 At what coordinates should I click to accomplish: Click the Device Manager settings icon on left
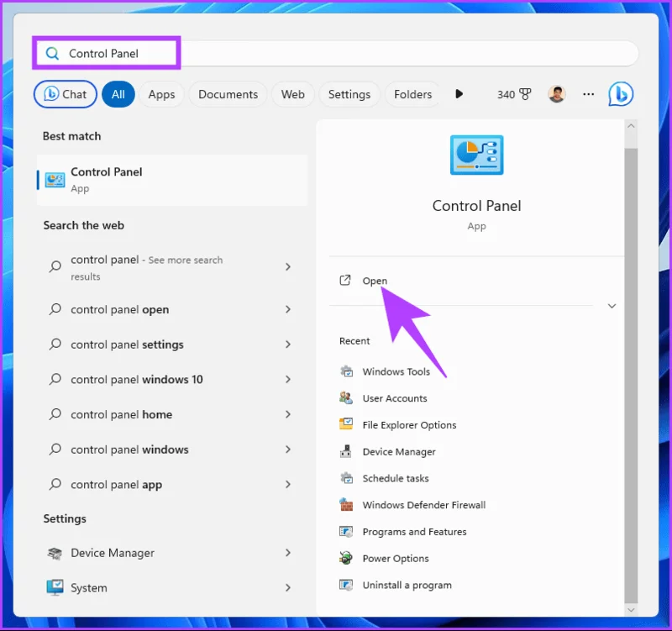[x=55, y=553]
